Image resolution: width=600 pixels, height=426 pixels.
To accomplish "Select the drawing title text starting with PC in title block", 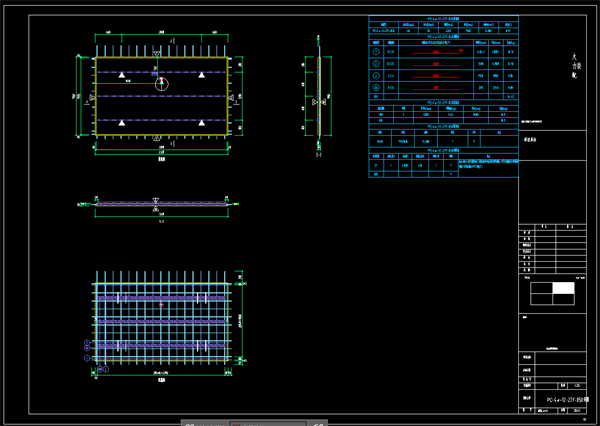I will tap(568, 400).
